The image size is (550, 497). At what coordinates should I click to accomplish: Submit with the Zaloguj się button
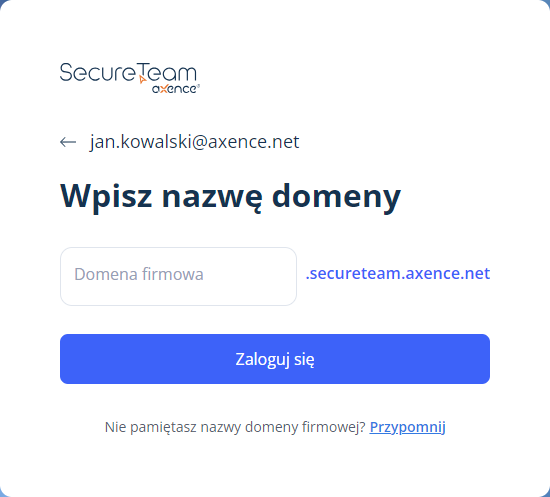click(x=275, y=359)
